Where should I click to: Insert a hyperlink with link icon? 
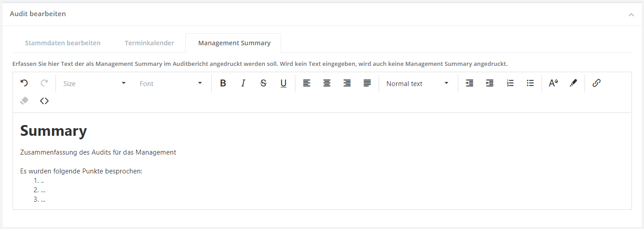point(596,83)
